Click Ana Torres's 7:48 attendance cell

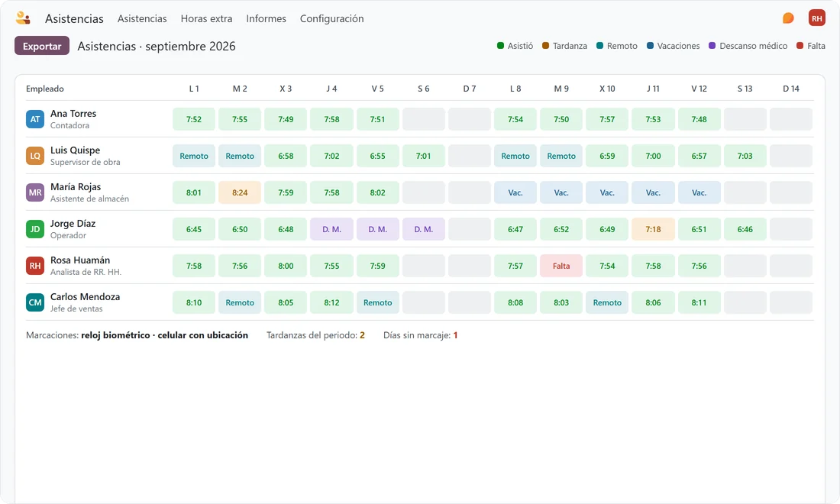pyautogui.click(x=699, y=119)
